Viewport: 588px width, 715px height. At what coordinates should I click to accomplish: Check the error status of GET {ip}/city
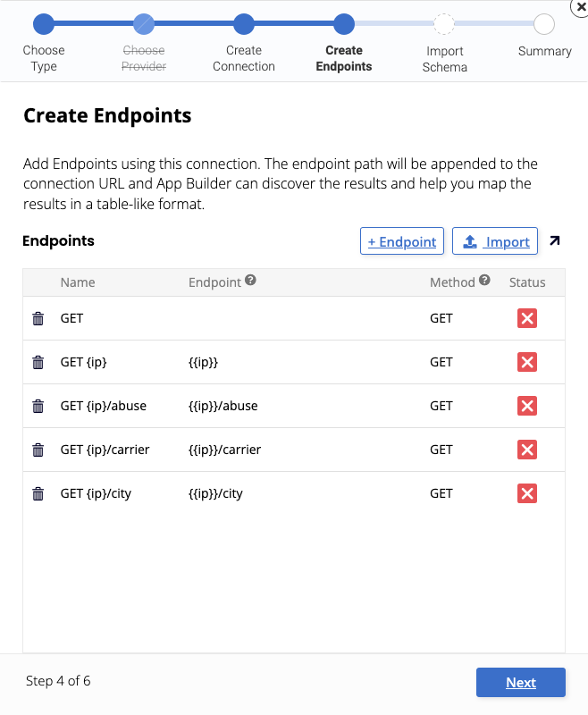(526, 493)
